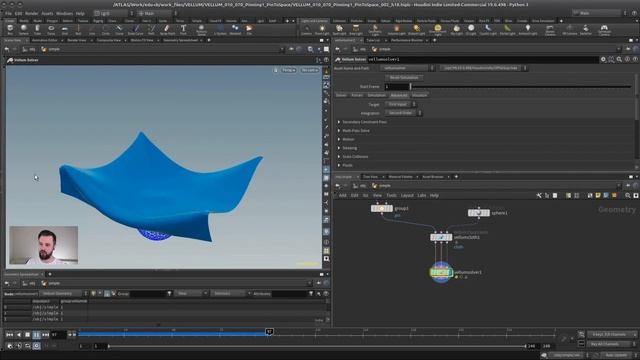Select the Metaball shelf tool
Image resolution: width=640 pixels, height=360 pixels.
[x=235, y=29]
